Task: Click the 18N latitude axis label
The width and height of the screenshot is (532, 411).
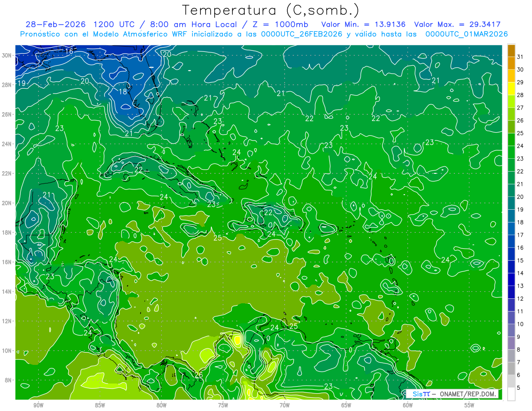Action: [7, 233]
